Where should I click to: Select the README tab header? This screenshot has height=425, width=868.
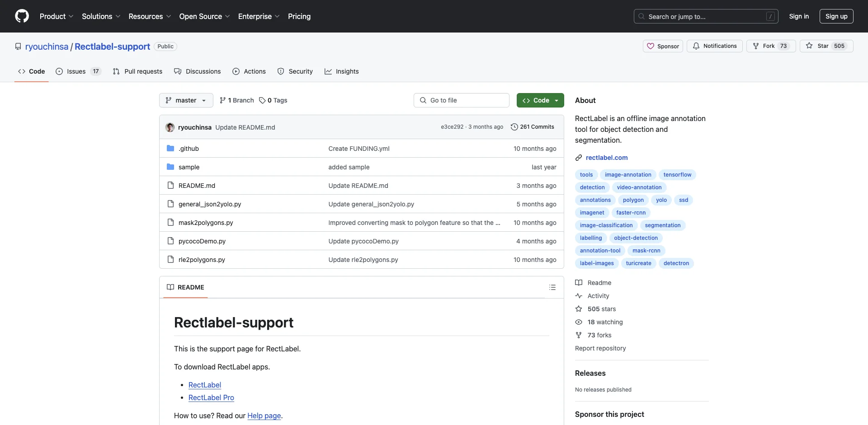pos(185,287)
